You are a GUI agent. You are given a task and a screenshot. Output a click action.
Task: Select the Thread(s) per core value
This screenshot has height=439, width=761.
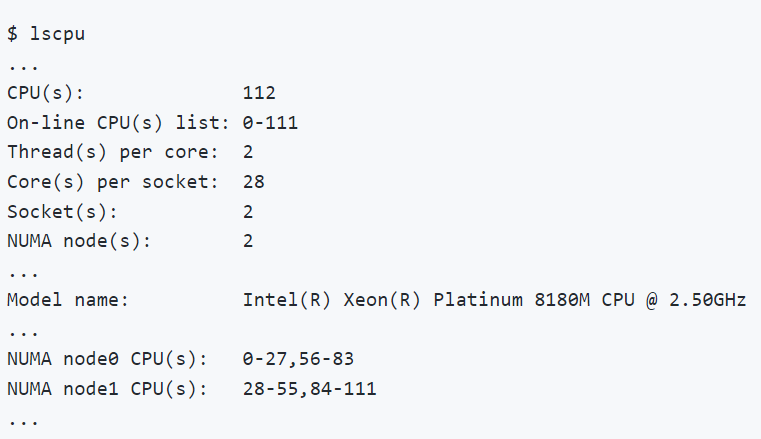coord(248,152)
